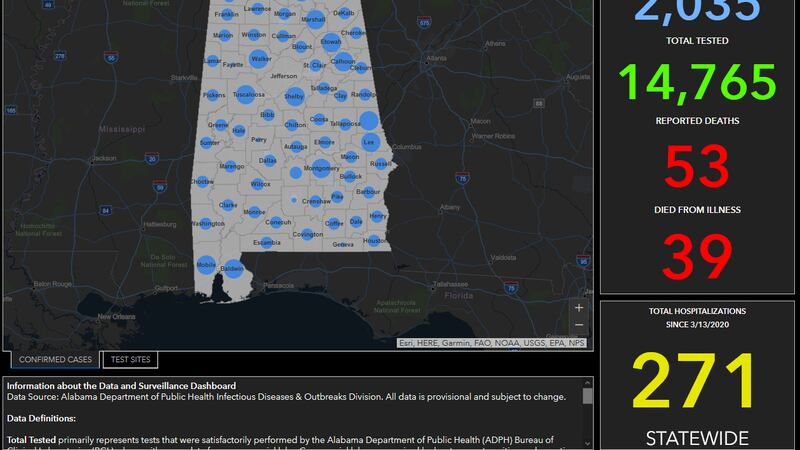Click the Marion county bubble
The height and width of the screenshot is (450, 800).
[224, 35]
